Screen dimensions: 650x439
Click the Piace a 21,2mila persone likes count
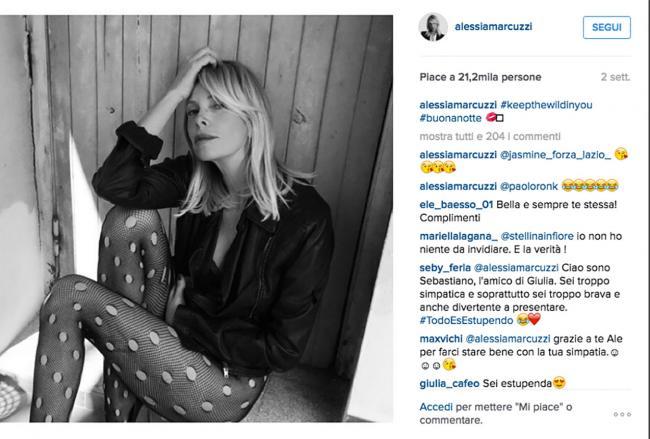(480, 77)
